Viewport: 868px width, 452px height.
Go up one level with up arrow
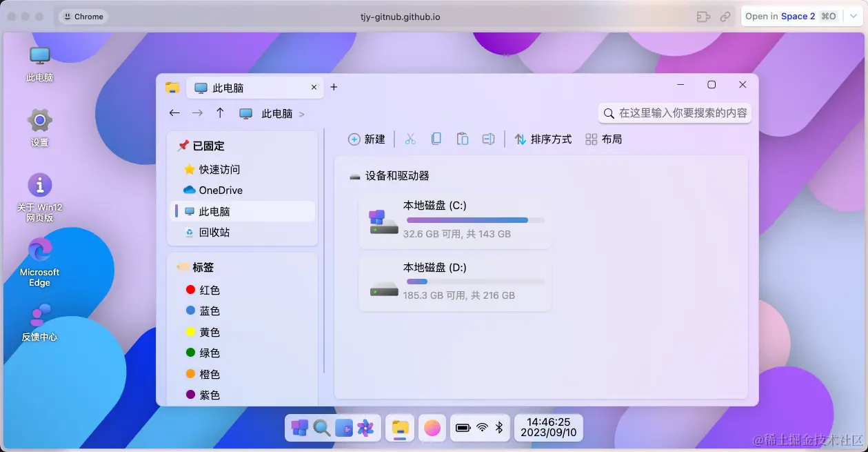click(x=220, y=113)
